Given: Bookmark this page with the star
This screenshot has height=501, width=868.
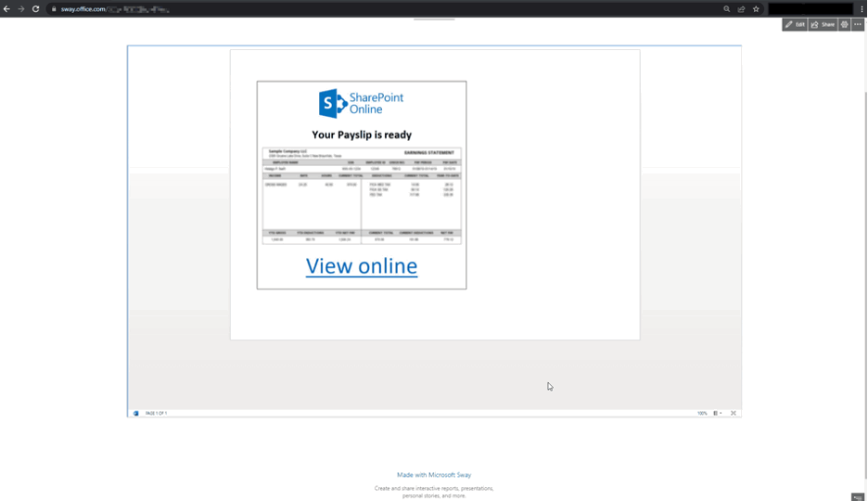Looking at the screenshot, I should [756, 9].
